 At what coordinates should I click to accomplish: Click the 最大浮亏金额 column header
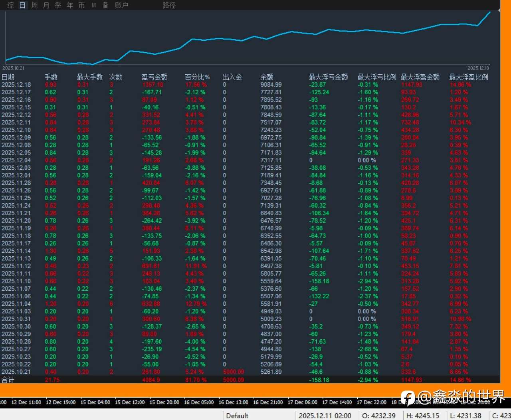pos(328,77)
